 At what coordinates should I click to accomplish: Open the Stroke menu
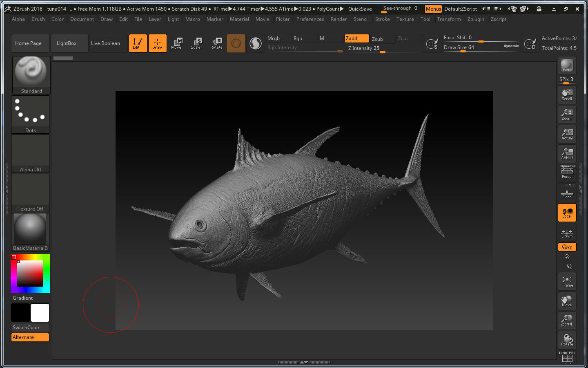click(382, 19)
